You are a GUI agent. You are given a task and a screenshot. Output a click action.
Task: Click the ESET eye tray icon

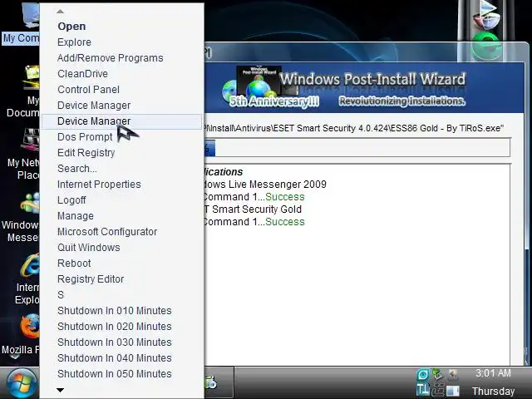coord(423,375)
